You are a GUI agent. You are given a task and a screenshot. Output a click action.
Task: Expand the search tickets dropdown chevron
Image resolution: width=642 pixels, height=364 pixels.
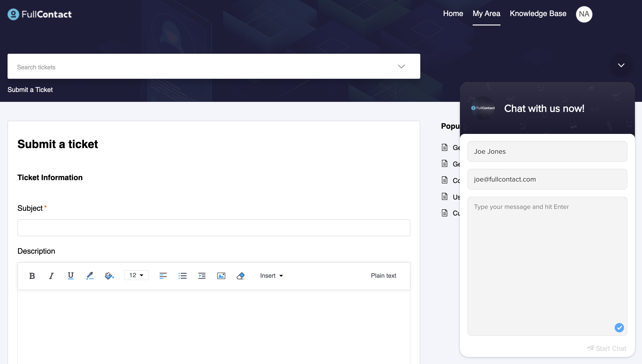pos(401,66)
